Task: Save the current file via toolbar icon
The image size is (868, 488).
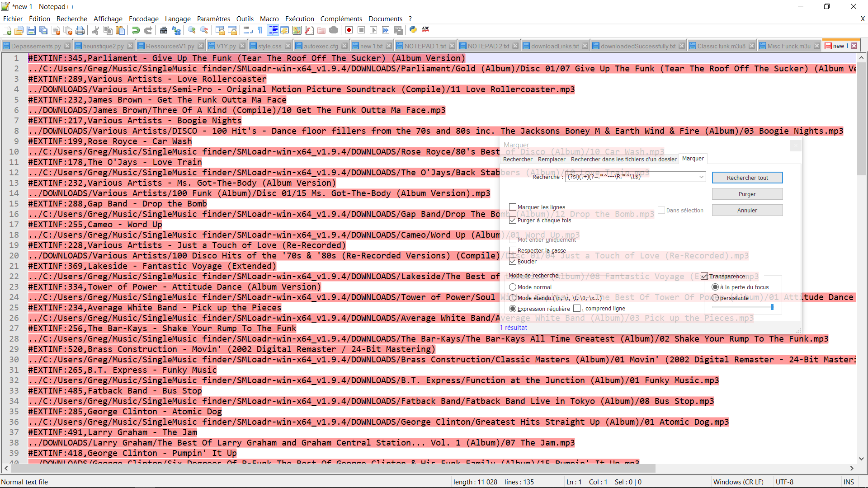Action: [x=31, y=30]
